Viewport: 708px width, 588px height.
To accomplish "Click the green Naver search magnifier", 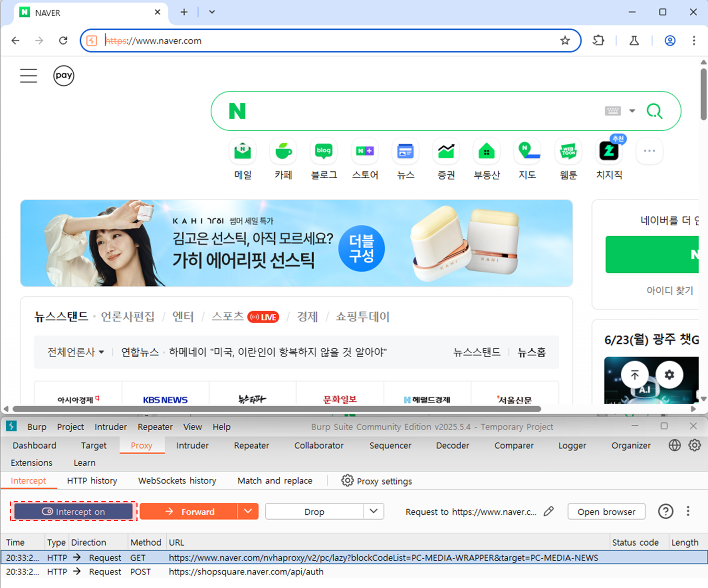I will click(655, 111).
